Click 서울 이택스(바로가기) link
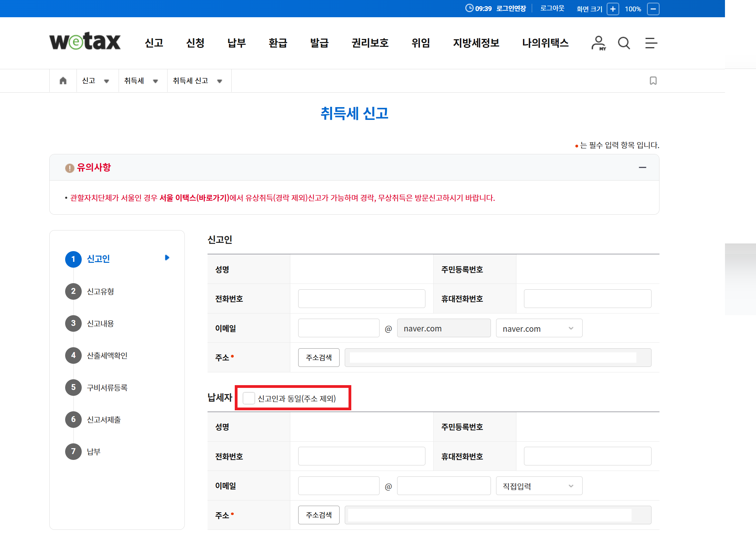Screen dimensions: 756x556 (x=194, y=198)
